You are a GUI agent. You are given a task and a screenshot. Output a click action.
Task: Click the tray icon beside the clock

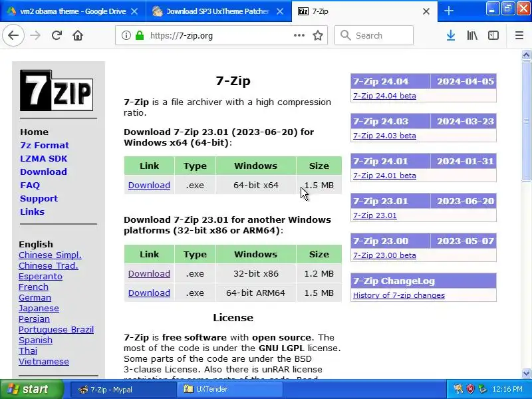coord(482,389)
